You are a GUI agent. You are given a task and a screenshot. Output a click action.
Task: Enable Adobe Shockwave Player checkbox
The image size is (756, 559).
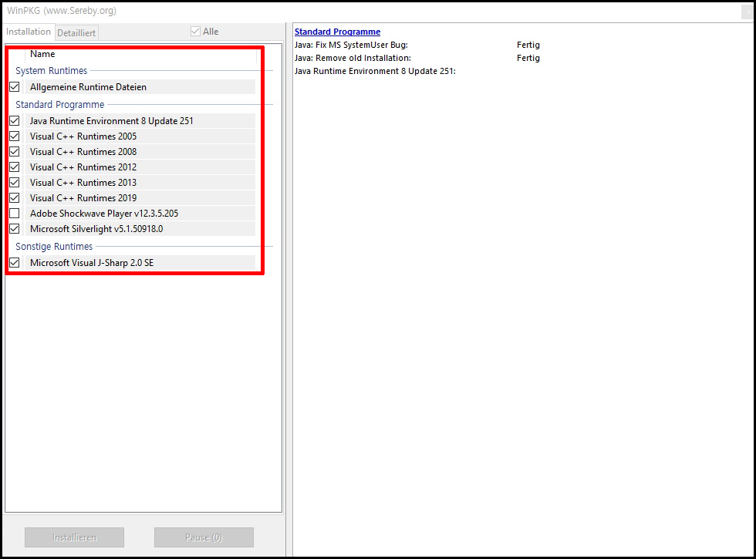tap(15, 213)
